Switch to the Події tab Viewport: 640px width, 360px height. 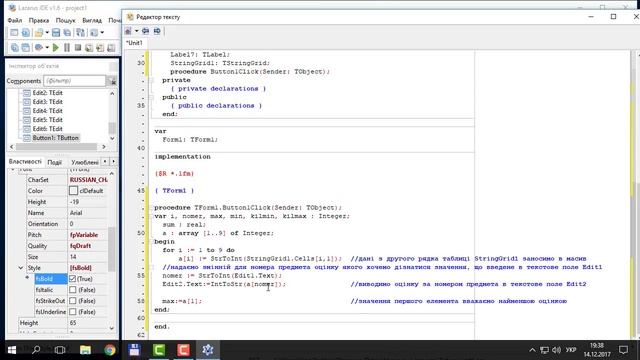point(55,162)
